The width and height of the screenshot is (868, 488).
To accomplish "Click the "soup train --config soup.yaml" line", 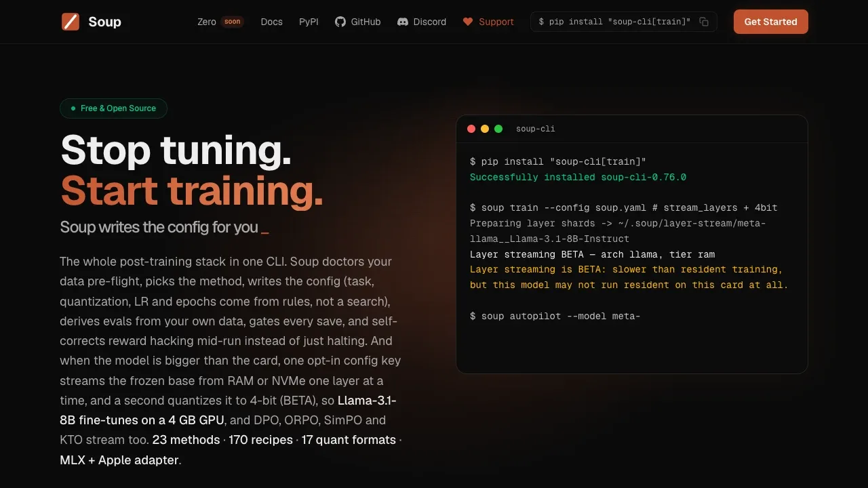I will pos(624,207).
